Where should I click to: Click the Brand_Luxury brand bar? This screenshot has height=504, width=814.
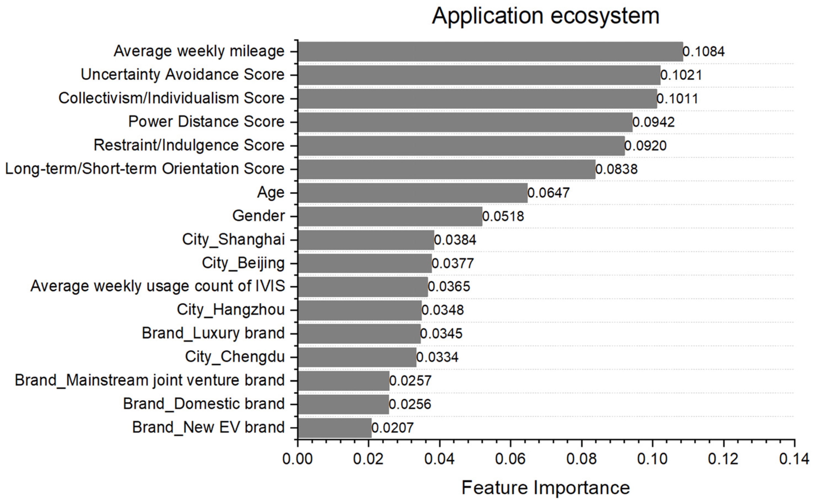click(359, 334)
